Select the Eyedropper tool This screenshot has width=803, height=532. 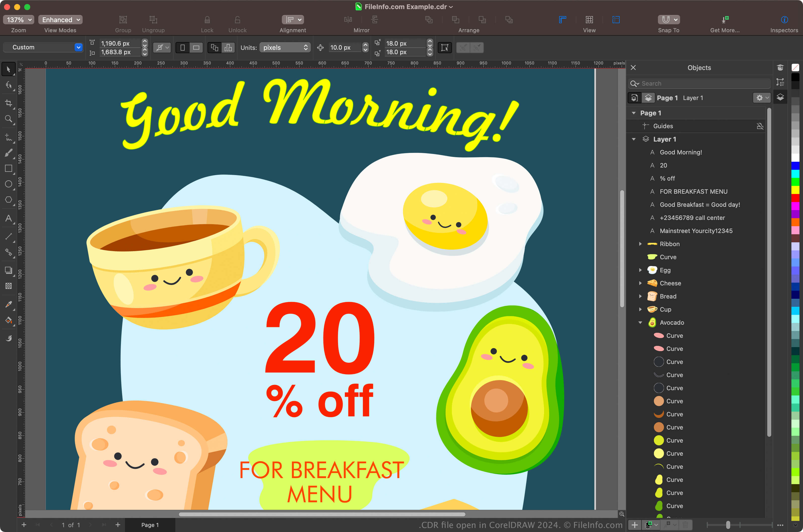pyautogui.click(x=9, y=304)
